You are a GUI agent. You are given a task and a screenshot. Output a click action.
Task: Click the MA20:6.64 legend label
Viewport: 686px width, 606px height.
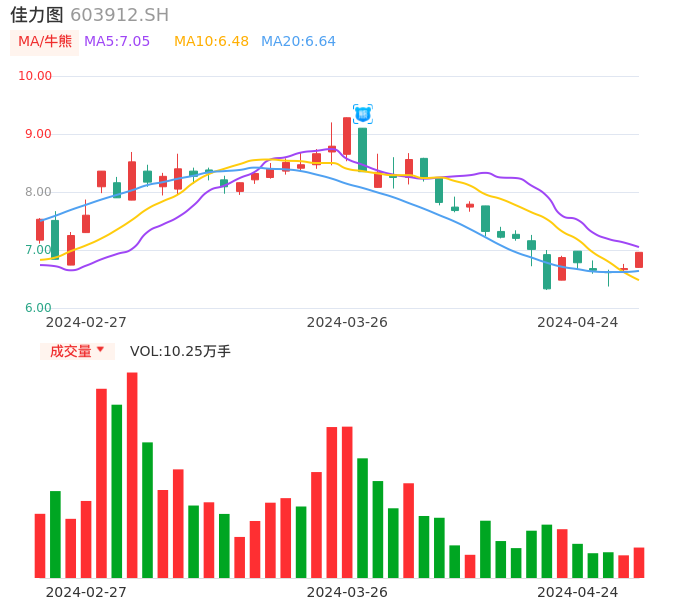[x=298, y=42]
